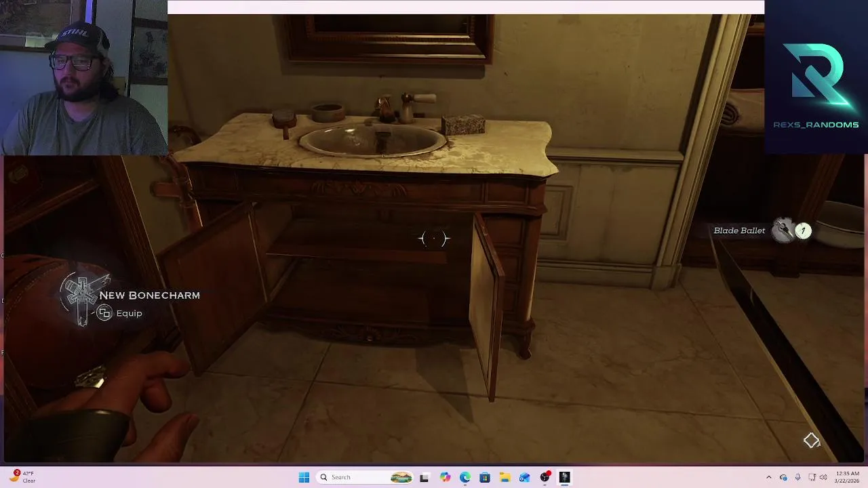The width and height of the screenshot is (868, 488).
Task: Open Microsoft Store from the taskbar
Action: (485, 477)
